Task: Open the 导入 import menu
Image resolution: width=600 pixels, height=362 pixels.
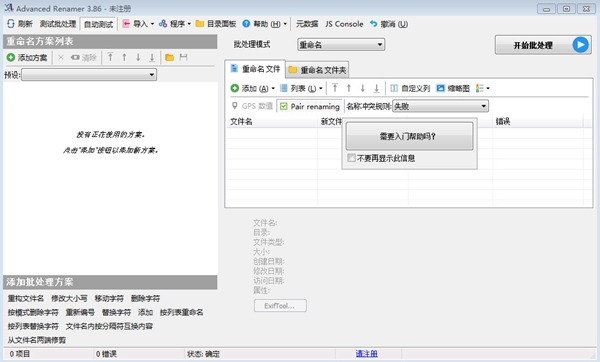Action: [138, 24]
